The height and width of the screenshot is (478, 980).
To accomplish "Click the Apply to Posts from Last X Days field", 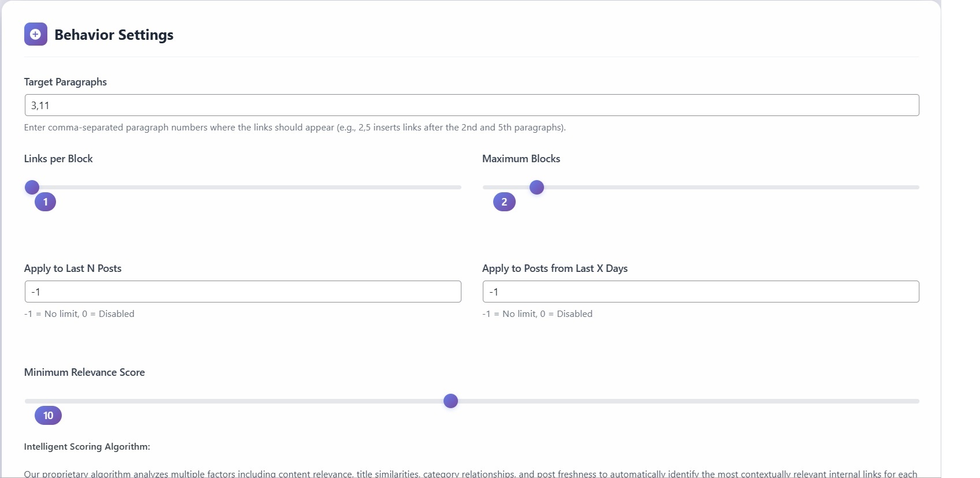I will click(x=700, y=292).
